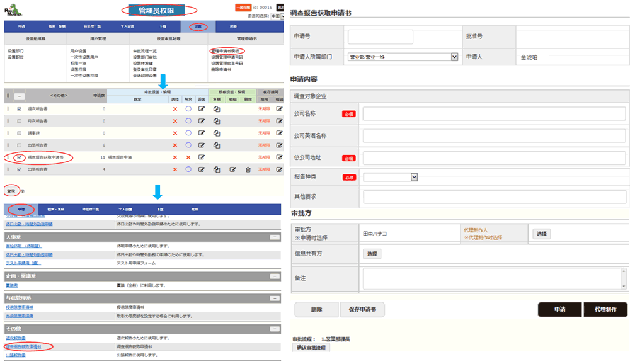Click the copy template icon for 週次報告書

[x=216, y=109]
